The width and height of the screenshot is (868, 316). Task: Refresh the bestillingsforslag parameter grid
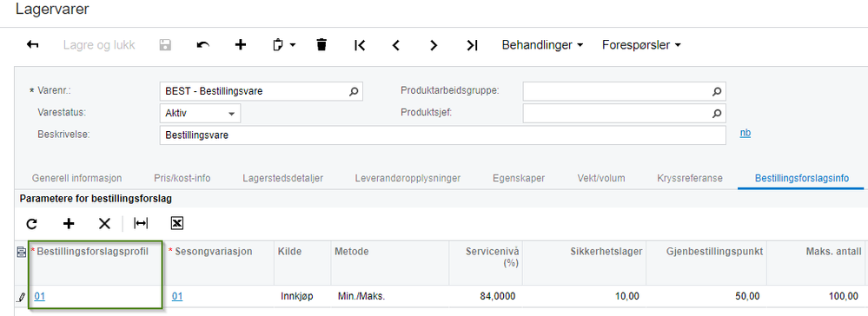[32, 224]
